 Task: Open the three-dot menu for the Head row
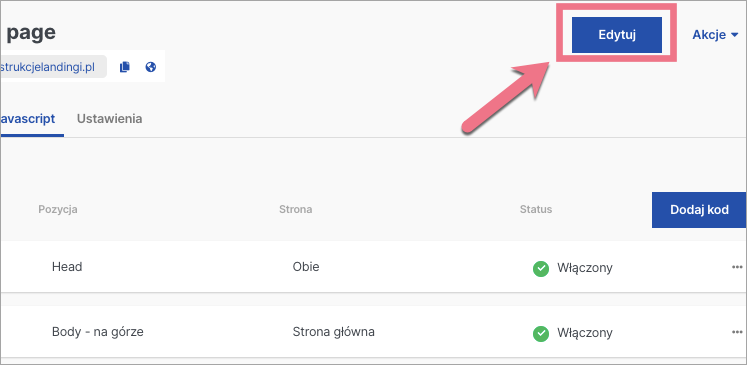coord(737,267)
